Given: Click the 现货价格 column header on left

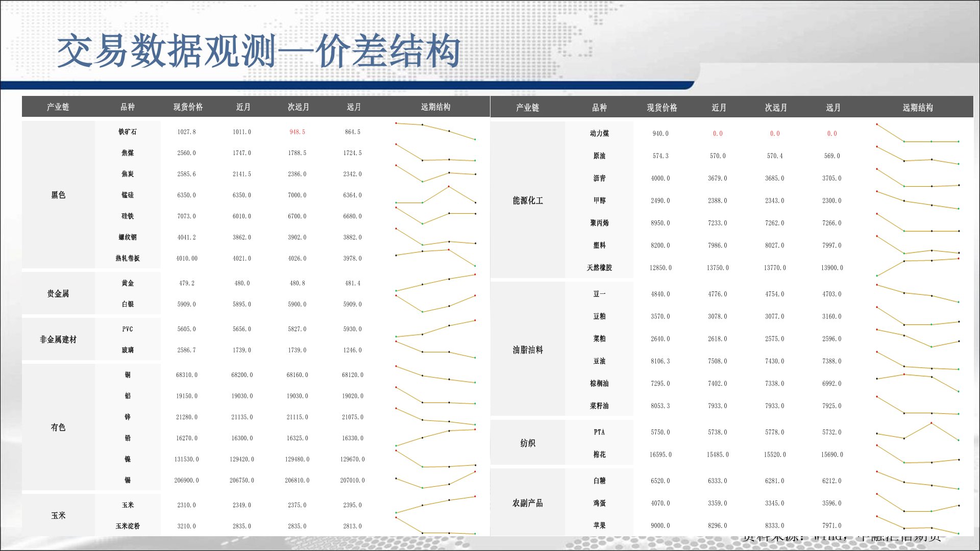Looking at the screenshot, I should point(188,107).
